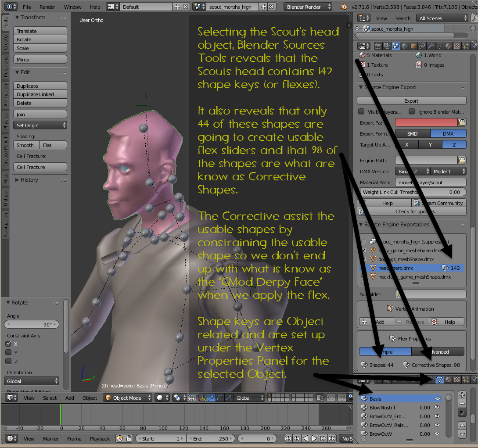This screenshot has width=478, height=448.
Task: Open the Object Mode dropdown
Action: pos(127,398)
